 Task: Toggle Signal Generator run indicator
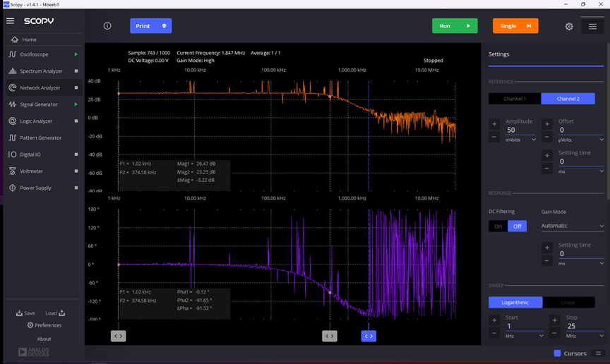(x=76, y=104)
